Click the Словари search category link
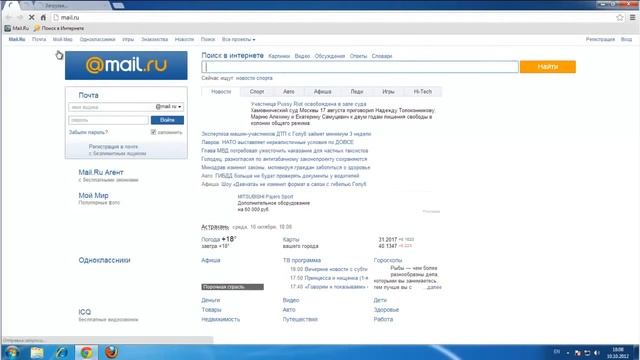 pos(382,56)
